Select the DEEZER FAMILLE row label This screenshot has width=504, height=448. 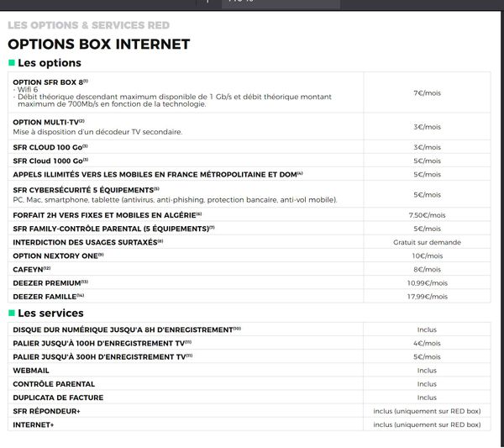48,296
